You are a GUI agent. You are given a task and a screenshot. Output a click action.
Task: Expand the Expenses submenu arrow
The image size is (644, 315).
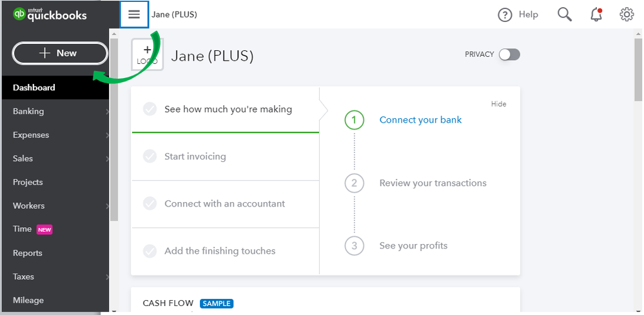107,136
